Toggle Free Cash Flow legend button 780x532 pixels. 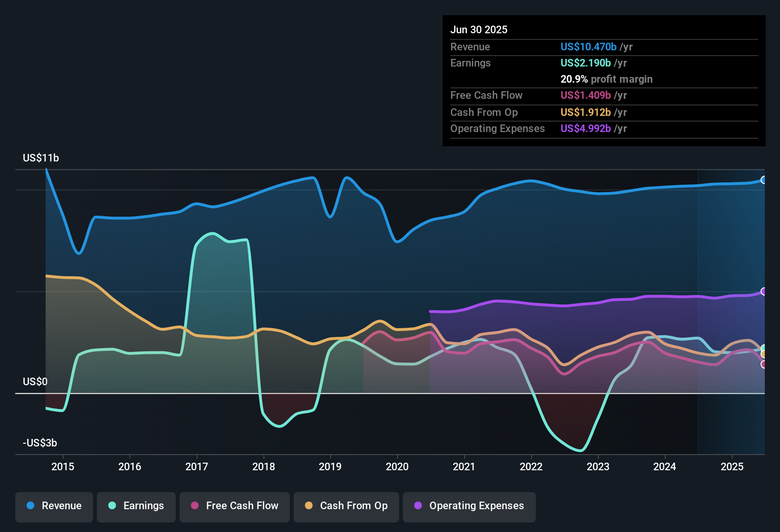pyautogui.click(x=235, y=506)
